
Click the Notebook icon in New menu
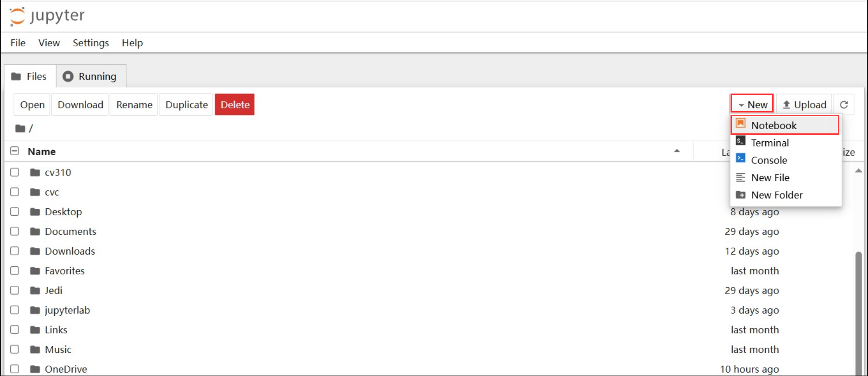[741, 124]
